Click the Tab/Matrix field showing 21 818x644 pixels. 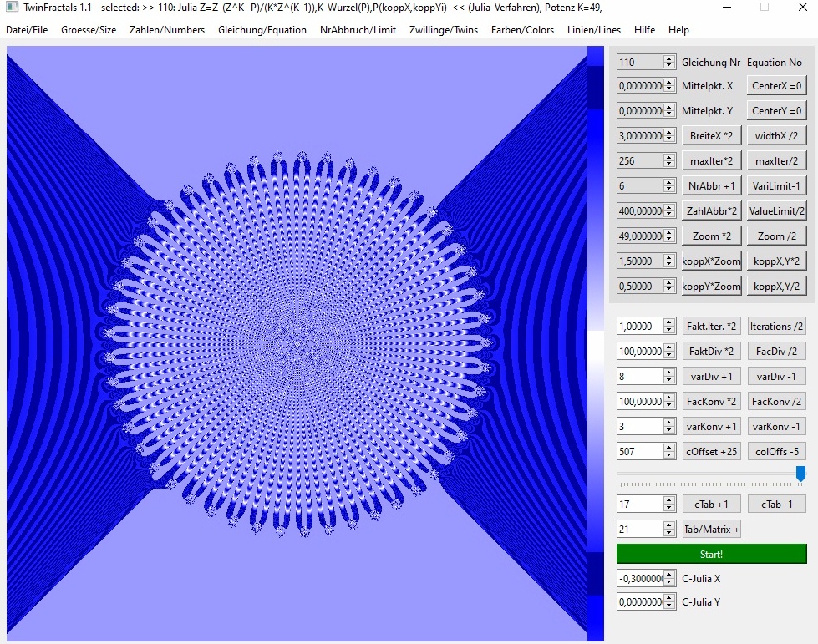coord(647,529)
